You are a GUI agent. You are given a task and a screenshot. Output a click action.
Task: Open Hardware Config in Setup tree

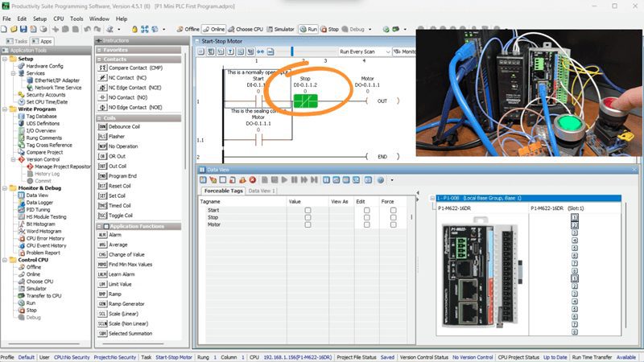pos(44,66)
